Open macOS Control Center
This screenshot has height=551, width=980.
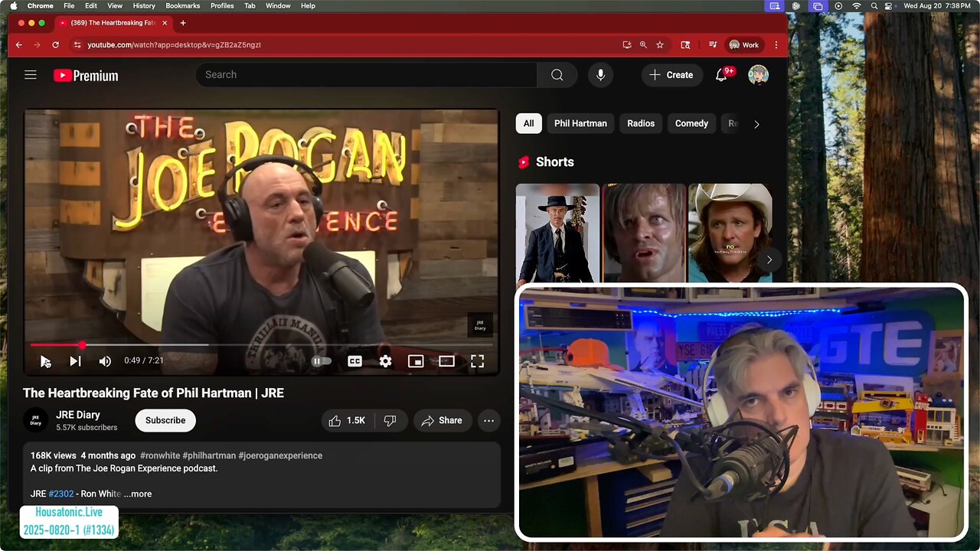(888, 6)
